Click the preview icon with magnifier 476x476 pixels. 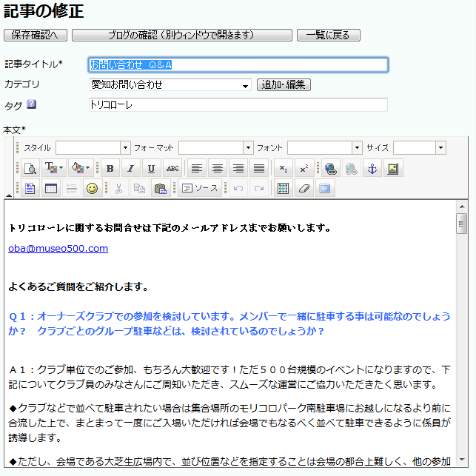pos(30,168)
